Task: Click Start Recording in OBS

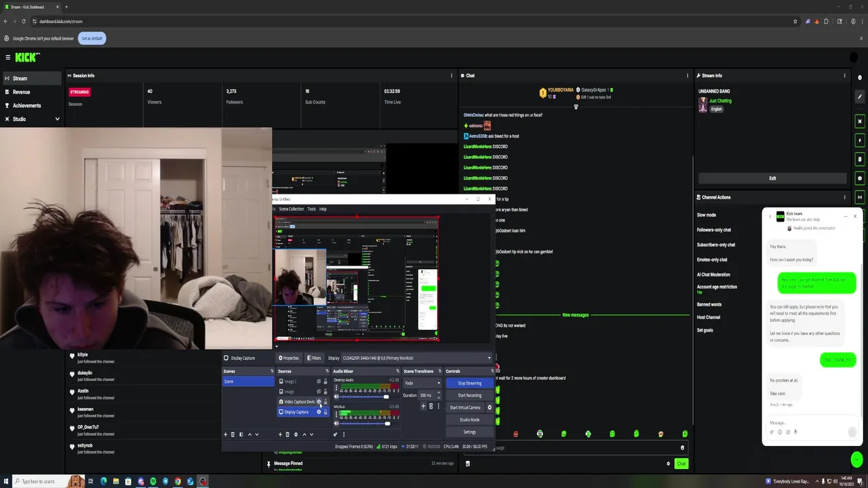Action: [x=469, y=395]
